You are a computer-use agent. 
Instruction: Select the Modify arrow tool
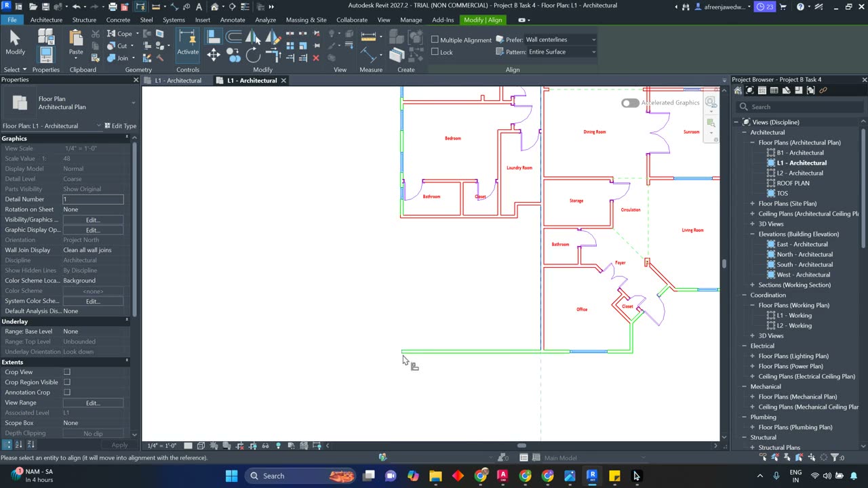[15, 42]
